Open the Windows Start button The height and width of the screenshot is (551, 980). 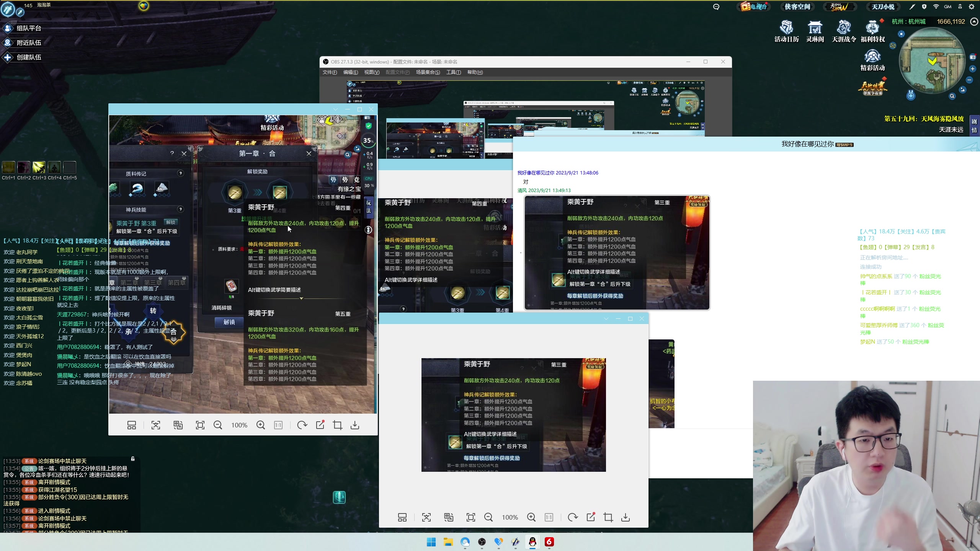click(x=431, y=542)
